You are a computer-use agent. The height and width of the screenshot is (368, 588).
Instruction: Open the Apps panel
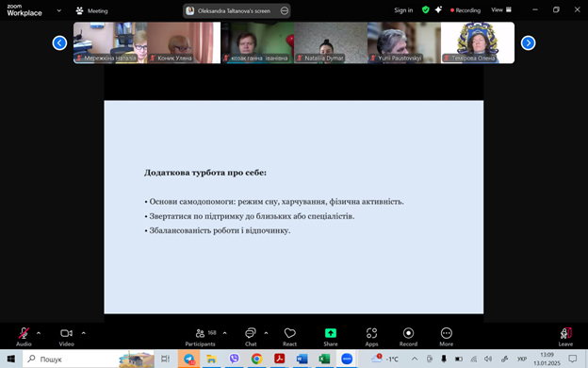(x=371, y=337)
